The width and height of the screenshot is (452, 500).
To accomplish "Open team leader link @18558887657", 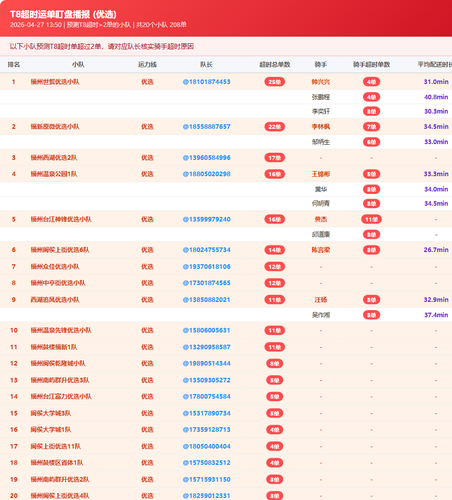I will pyautogui.click(x=206, y=127).
